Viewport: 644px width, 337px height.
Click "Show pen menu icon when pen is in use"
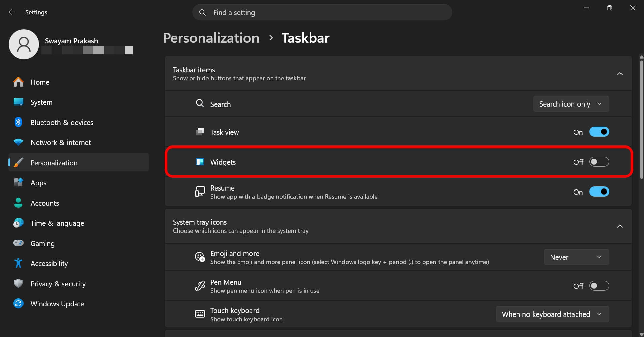click(265, 291)
